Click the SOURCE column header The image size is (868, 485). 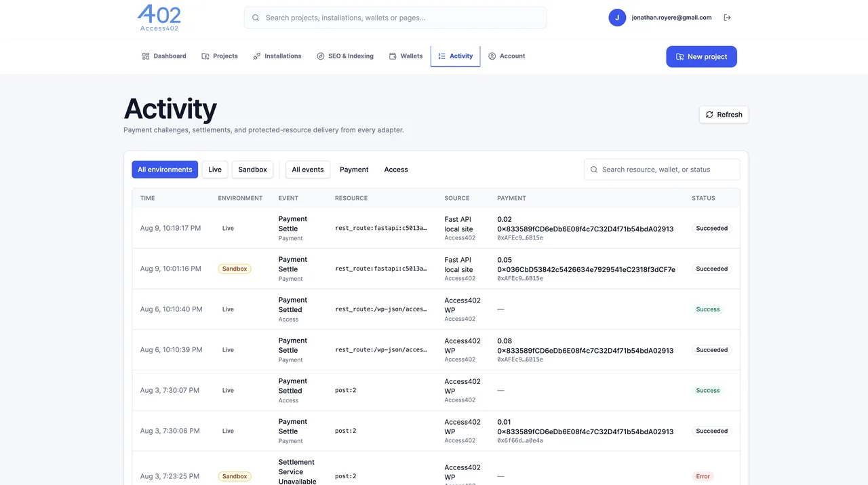tap(456, 198)
